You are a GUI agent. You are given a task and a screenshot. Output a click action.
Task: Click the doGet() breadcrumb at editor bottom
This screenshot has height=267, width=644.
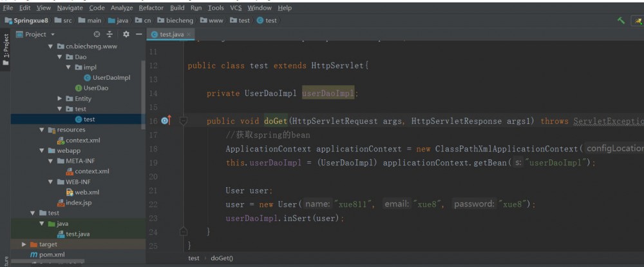[x=222, y=258]
